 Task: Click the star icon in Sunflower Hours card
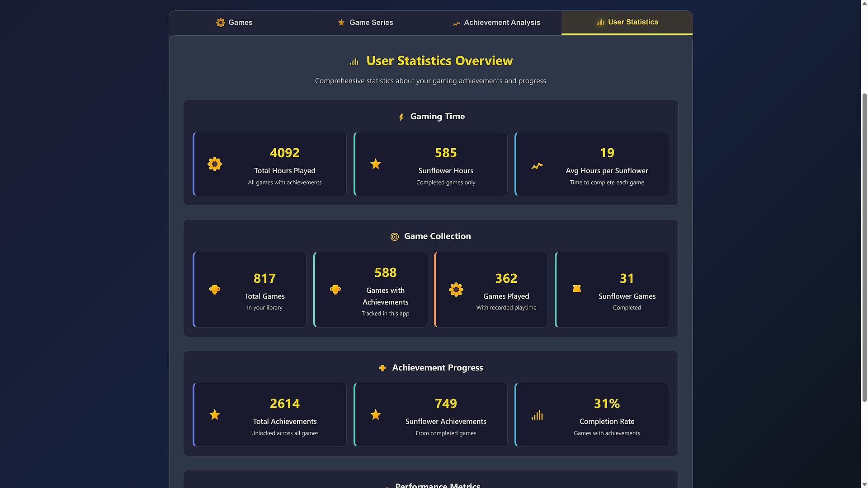(x=376, y=164)
